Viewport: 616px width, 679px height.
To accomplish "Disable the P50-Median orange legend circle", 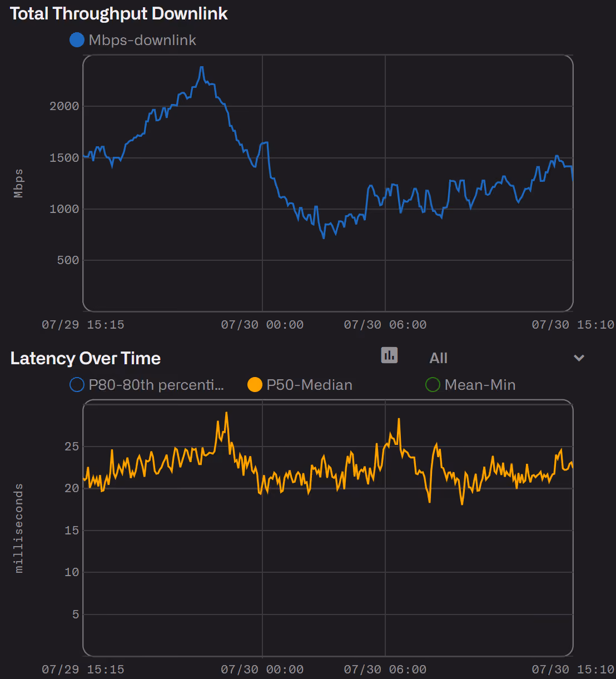I will (255, 385).
